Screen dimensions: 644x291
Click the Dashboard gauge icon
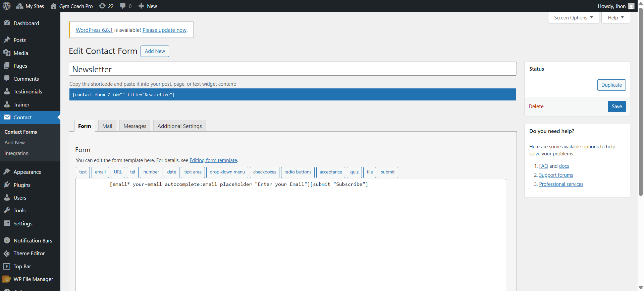point(7,23)
